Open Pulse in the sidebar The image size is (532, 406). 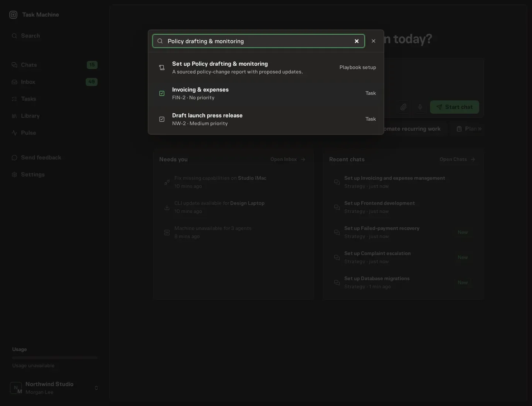[55, 133]
